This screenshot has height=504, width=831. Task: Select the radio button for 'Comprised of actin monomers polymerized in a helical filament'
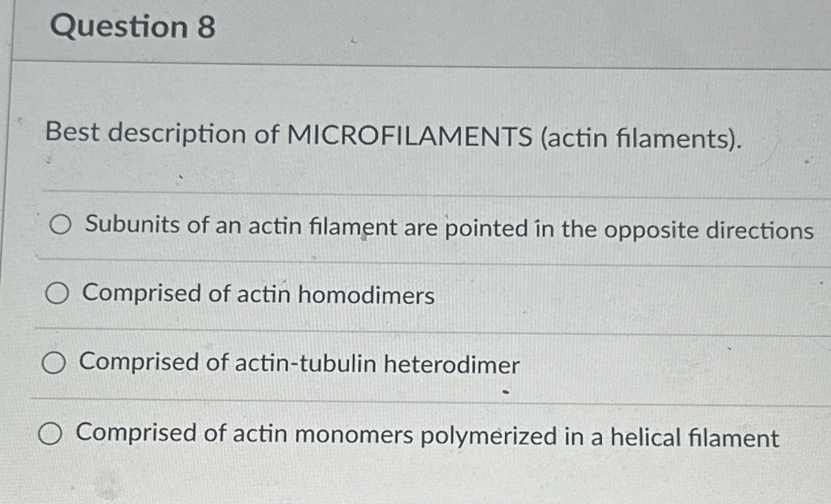click(x=51, y=433)
